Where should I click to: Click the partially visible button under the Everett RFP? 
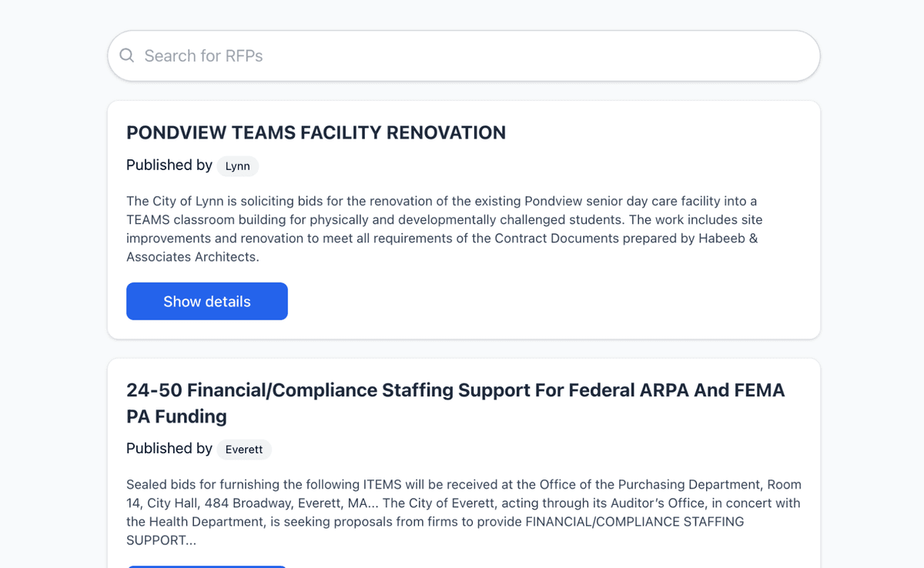(206, 566)
